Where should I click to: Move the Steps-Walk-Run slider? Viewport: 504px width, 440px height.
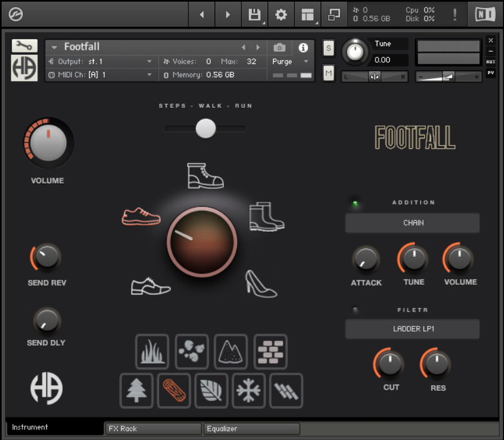205,128
